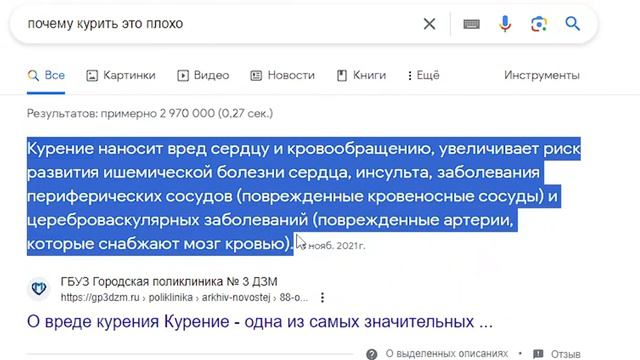Click the snippet date нояб. 2021г.
Viewport: 640px width, 360px height.
[x=336, y=246]
